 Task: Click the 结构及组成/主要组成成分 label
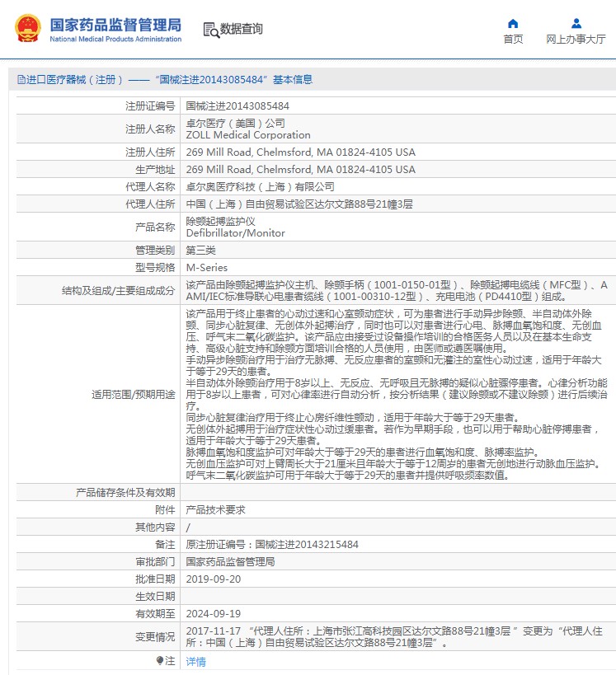coord(119,291)
